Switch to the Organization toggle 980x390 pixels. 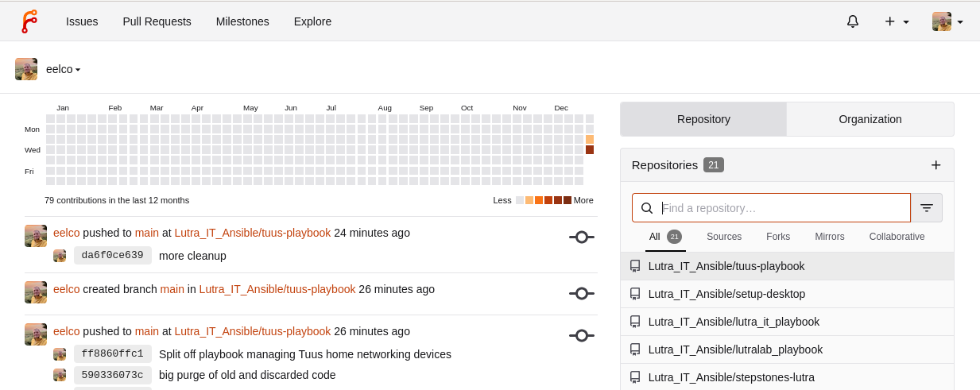(x=870, y=119)
